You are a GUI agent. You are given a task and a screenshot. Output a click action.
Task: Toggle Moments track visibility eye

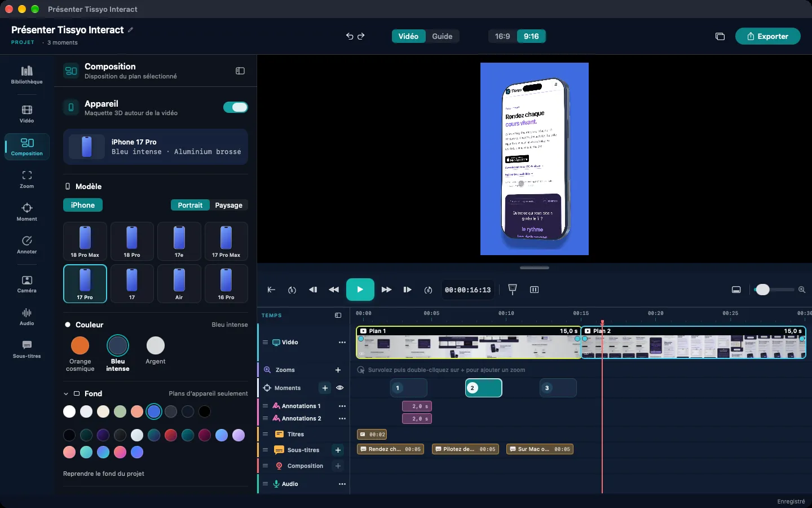340,388
